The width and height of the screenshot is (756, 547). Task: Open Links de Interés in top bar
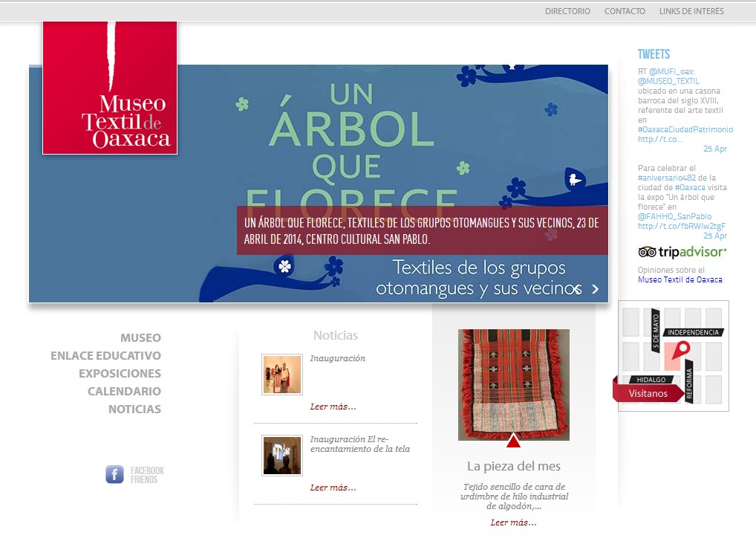coord(691,11)
